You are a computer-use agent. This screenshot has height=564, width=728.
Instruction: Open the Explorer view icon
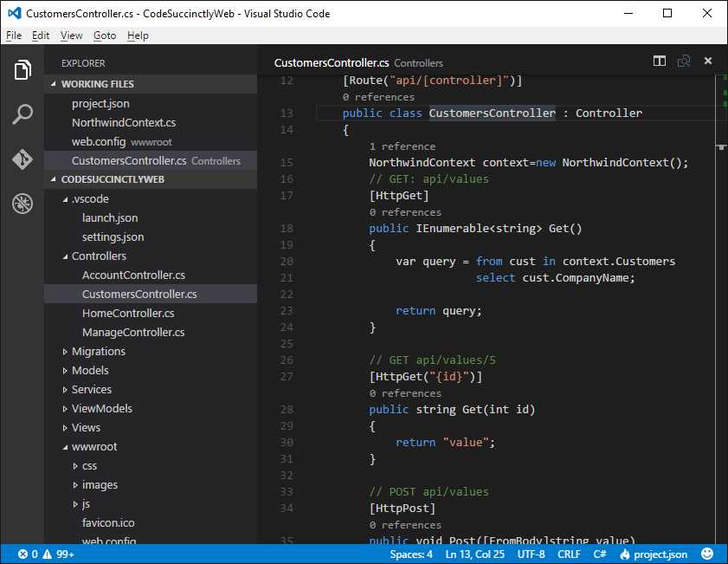tap(23, 69)
